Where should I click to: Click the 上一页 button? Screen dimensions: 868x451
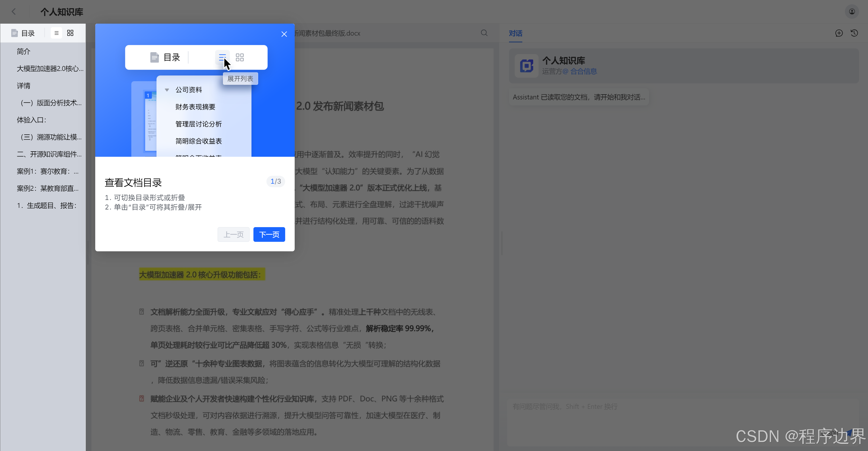233,234
